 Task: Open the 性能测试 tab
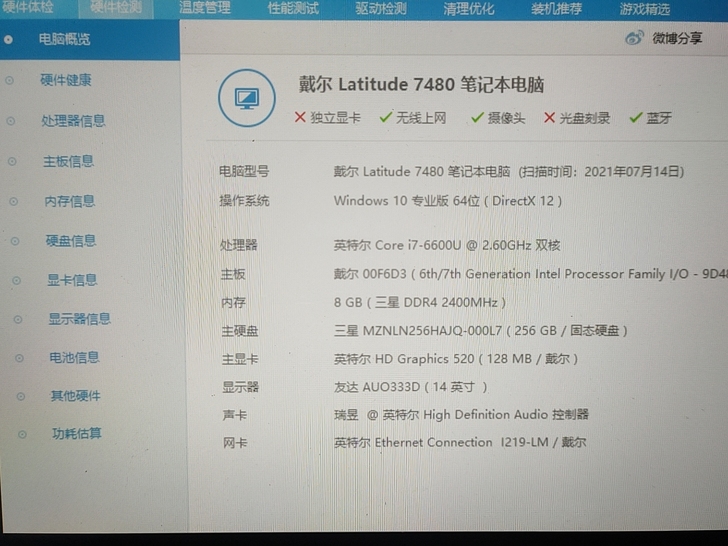coord(293,8)
